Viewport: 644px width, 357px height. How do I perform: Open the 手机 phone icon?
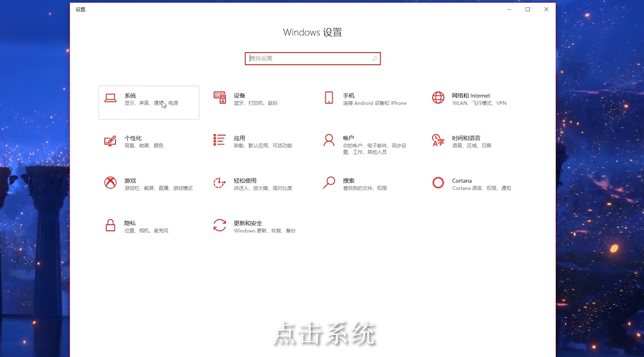pyautogui.click(x=329, y=98)
